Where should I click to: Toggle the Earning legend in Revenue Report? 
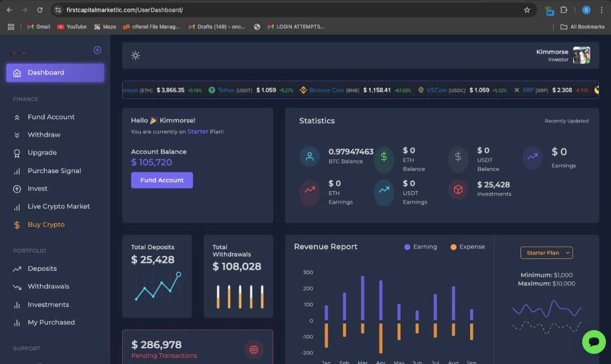pyautogui.click(x=420, y=247)
